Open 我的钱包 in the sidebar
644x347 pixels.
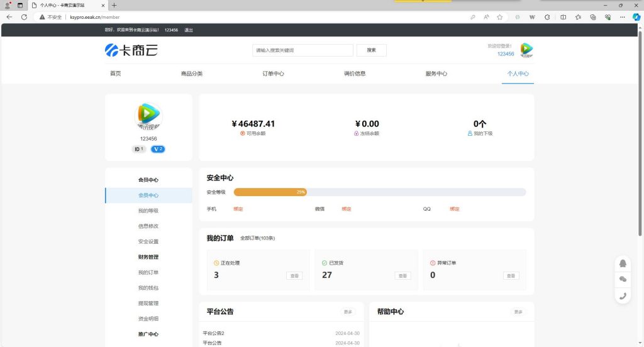click(148, 288)
